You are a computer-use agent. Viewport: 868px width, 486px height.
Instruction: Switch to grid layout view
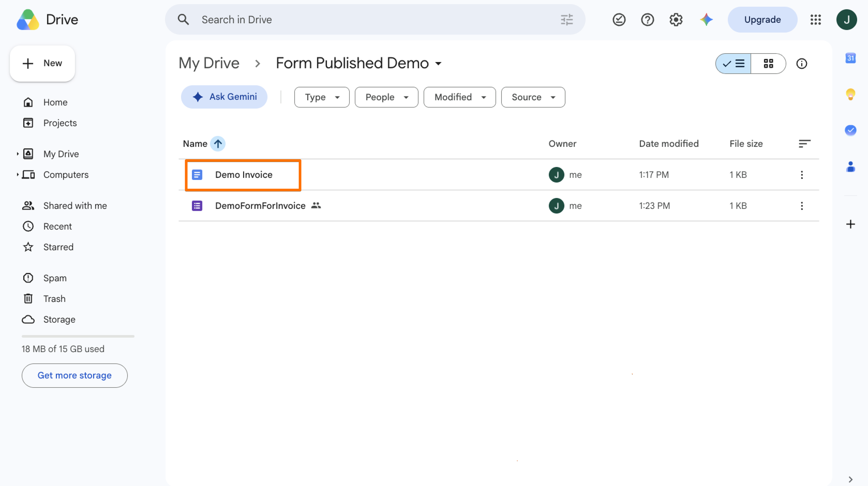pyautogui.click(x=768, y=63)
